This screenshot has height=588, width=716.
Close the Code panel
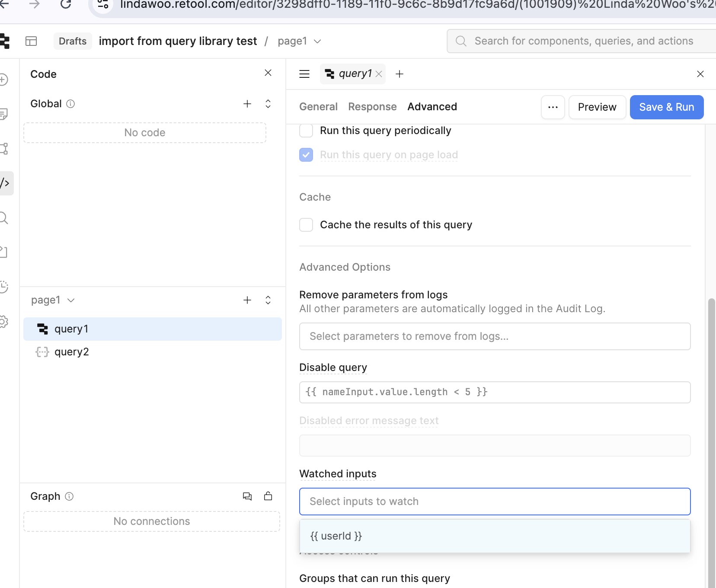pyautogui.click(x=268, y=73)
